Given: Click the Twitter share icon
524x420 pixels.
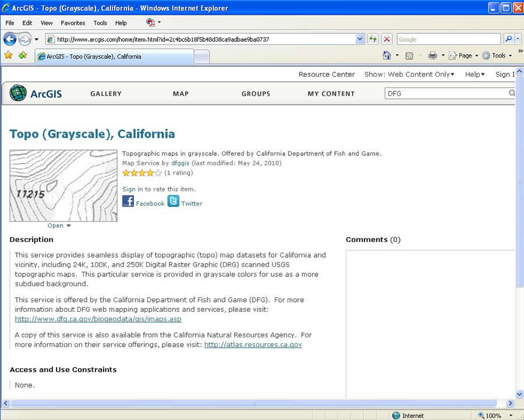Looking at the screenshot, I should tap(174, 201).
